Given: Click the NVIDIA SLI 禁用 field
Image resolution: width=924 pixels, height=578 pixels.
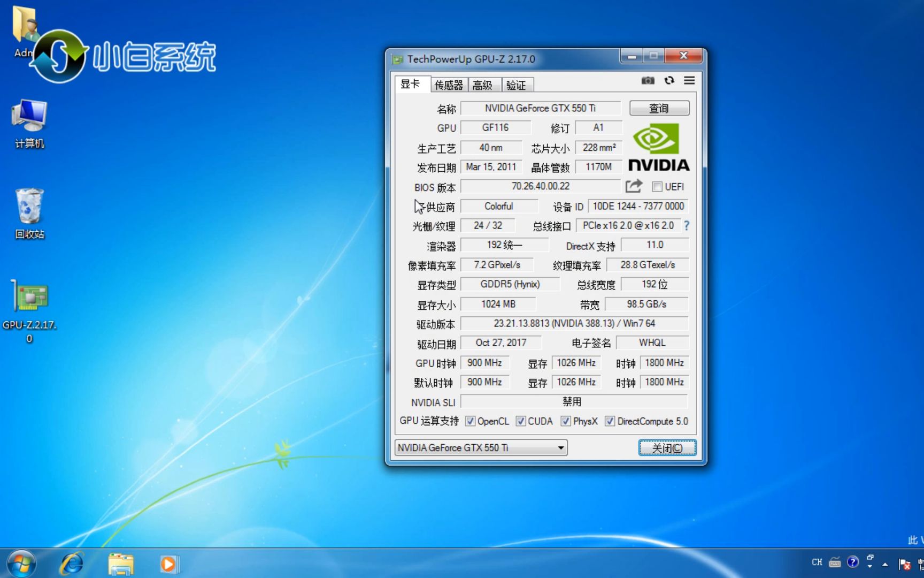Looking at the screenshot, I should (574, 401).
